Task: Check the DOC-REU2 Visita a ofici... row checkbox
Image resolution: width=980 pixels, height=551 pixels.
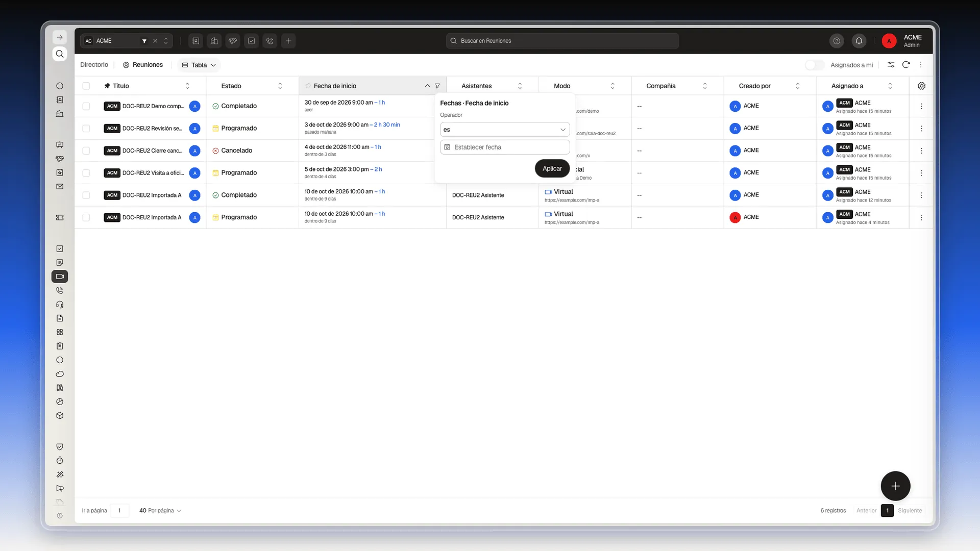Action: point(86,173)
